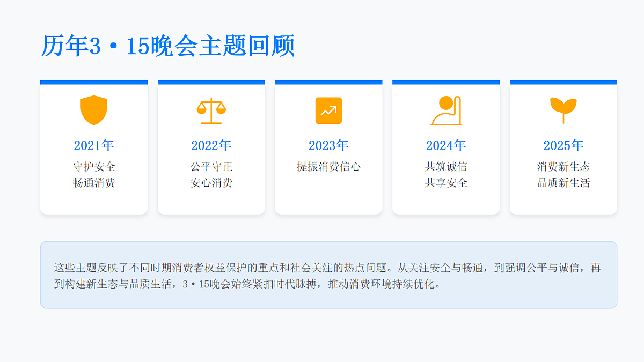Click the text 共享安全
Viewport: 644px width, 362px height.
pyautogui.click(x=446, y=183)
